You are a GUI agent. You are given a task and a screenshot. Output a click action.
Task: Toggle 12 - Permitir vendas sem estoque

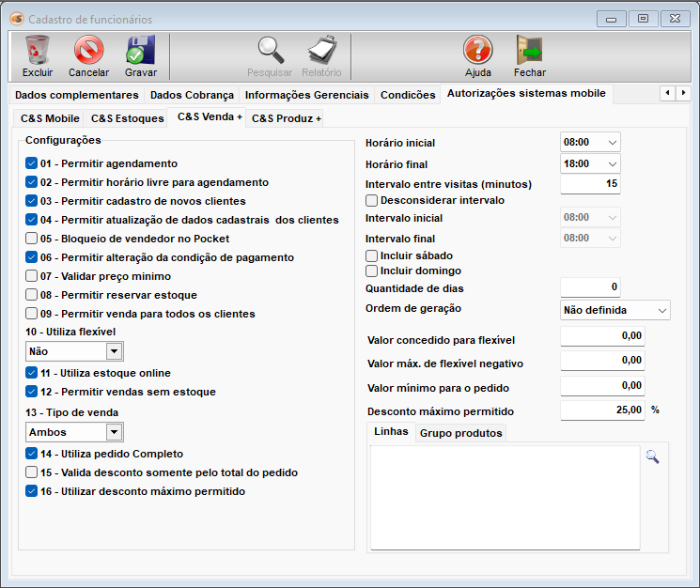coord(31,392)
